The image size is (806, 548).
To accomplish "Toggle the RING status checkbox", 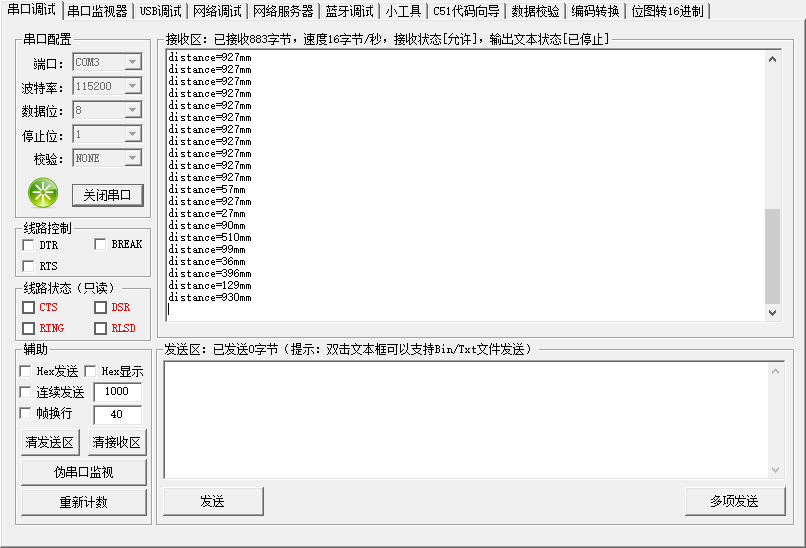I will click(x=28, y=328).
